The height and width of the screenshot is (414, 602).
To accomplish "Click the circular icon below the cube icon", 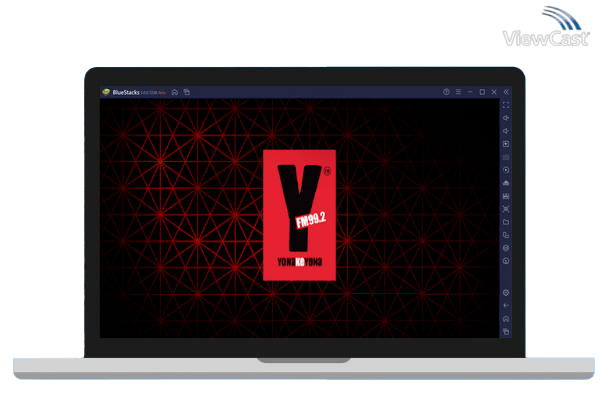I will [506, 261].
